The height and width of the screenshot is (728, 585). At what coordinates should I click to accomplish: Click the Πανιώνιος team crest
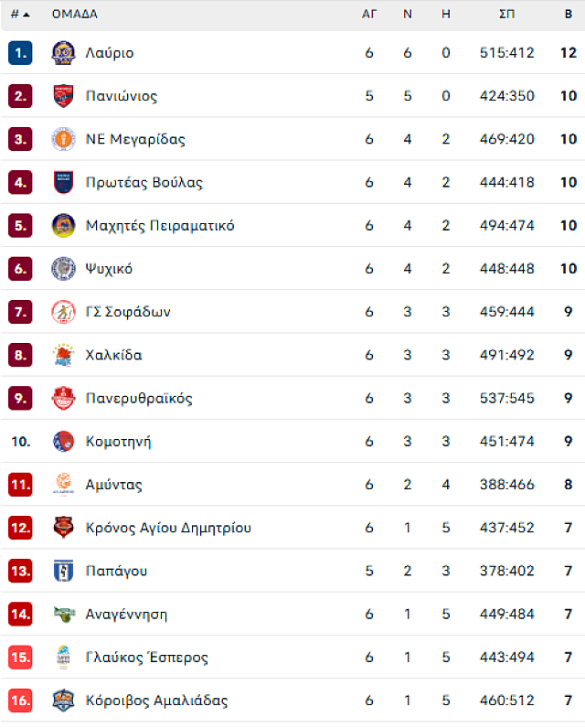[63, 96]
